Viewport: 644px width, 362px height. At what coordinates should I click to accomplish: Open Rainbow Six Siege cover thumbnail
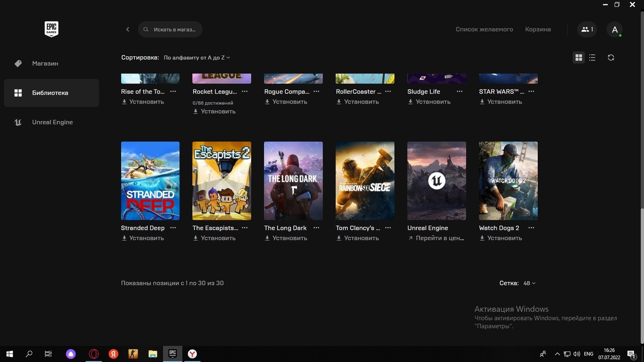365,181
